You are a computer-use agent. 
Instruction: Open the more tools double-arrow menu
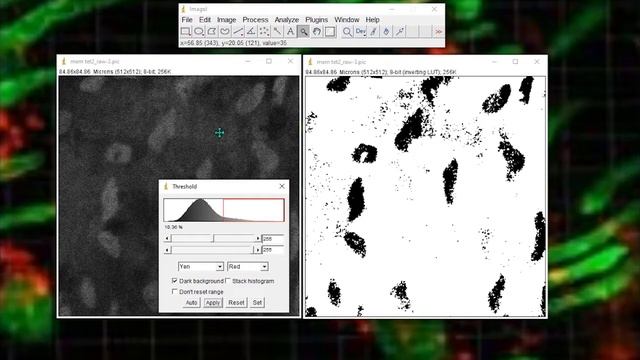[439, 31]
